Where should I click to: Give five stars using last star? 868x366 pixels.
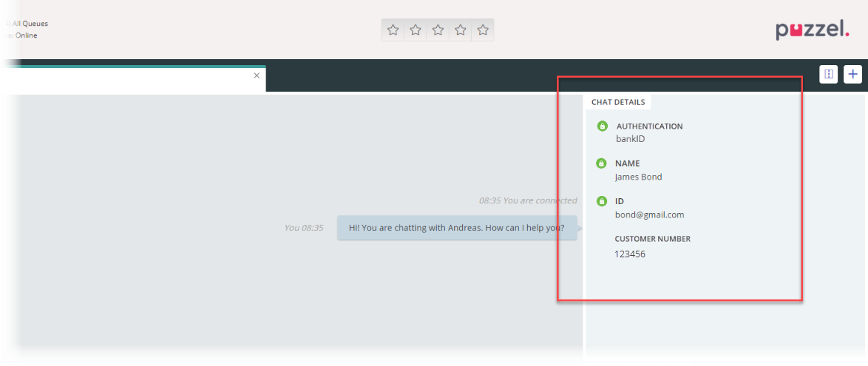pos(483,30)
